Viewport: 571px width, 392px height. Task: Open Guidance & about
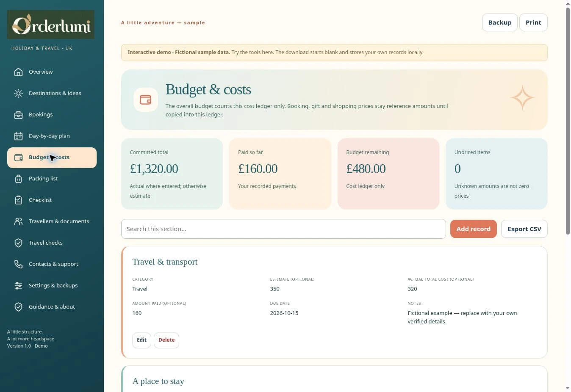click(x=52, y=307)
